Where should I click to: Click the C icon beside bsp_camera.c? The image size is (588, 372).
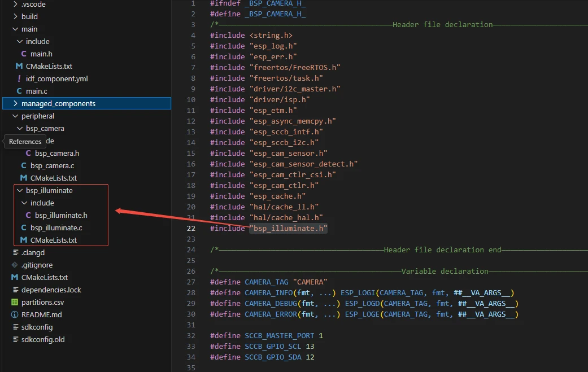point(24,165)
